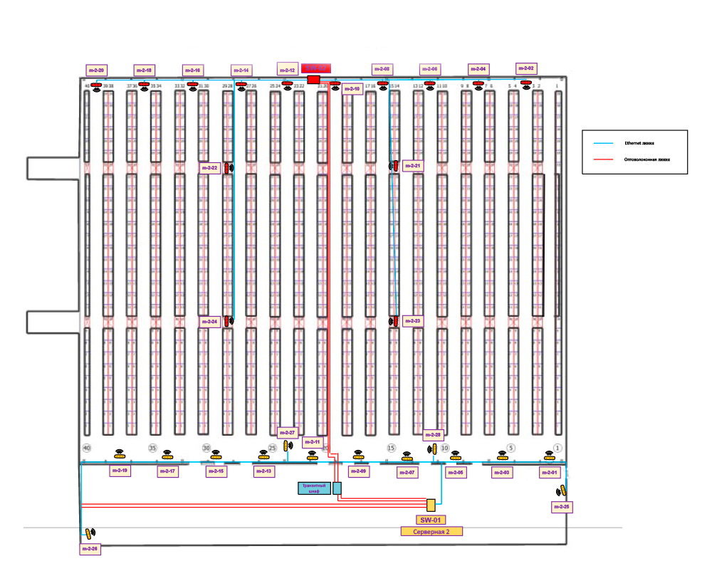Viewport: 712px width, 588px height.
Task: Select the red access point next to m-2-23
Action: [396, 321]
